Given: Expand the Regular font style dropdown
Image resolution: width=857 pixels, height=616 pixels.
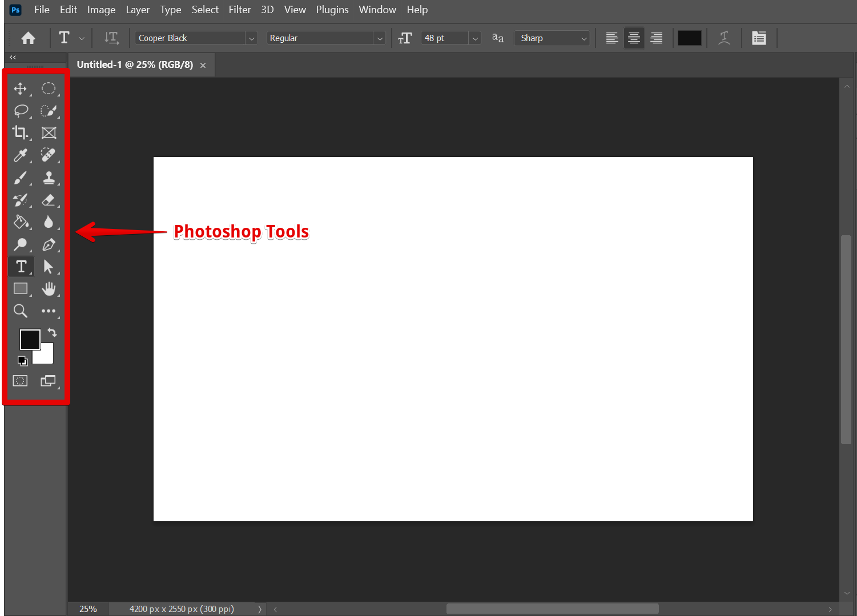Looking at the screenshot, I should point(380,38).
